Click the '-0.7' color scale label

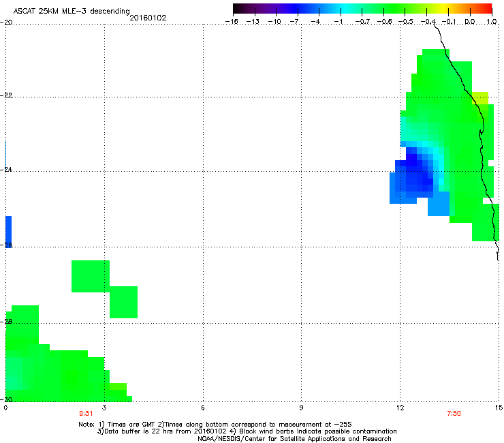(x=362, y=22)
